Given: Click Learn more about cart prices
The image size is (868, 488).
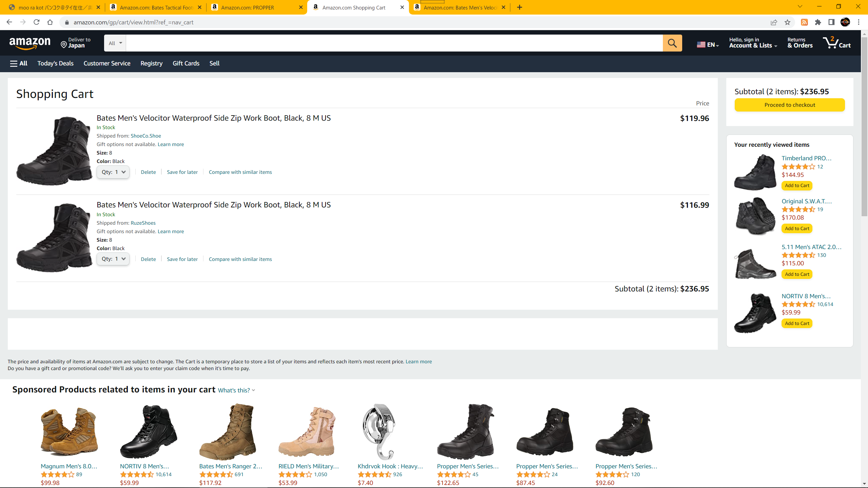Looking at the screenshot, I should pos(418,362).
